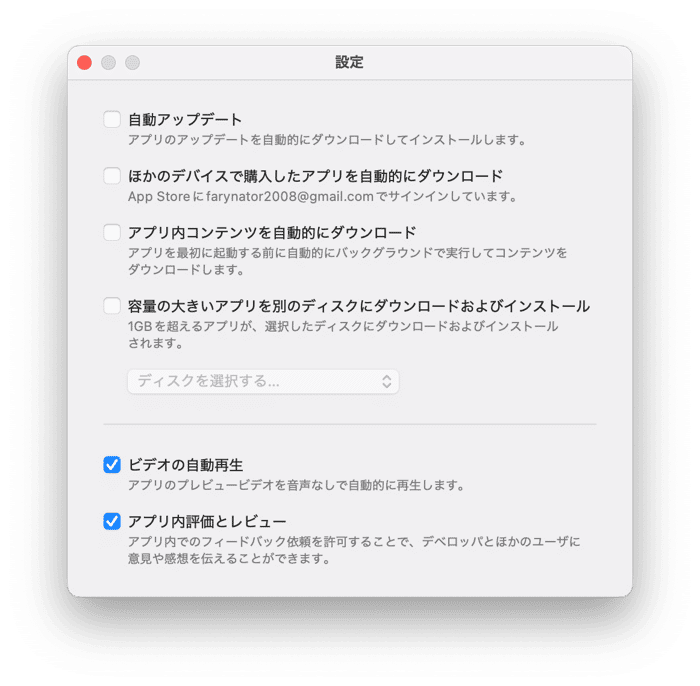Tick checkbox for ほかのデバイスで購入したアプリを自動的にダウンロード

coord(112,176)
